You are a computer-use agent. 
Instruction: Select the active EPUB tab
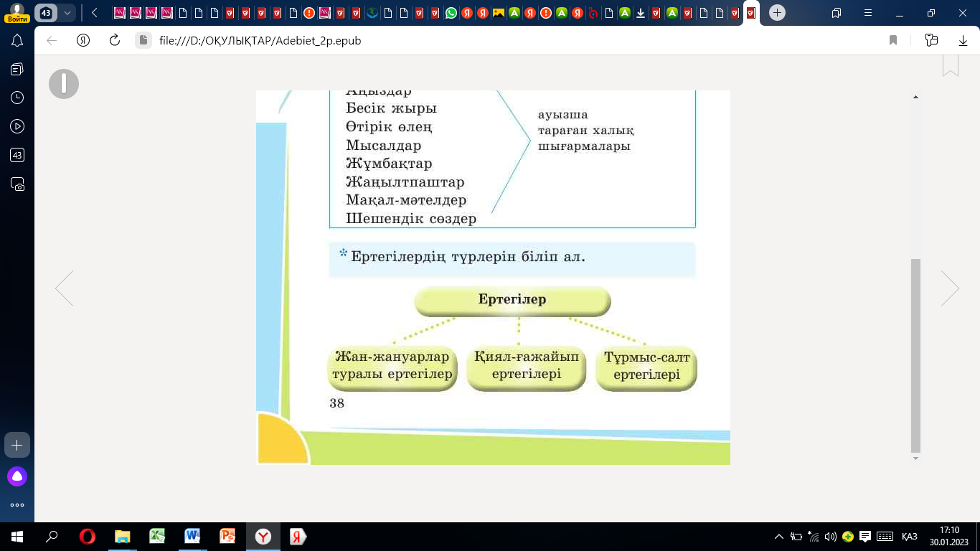(x=751, y=13)
